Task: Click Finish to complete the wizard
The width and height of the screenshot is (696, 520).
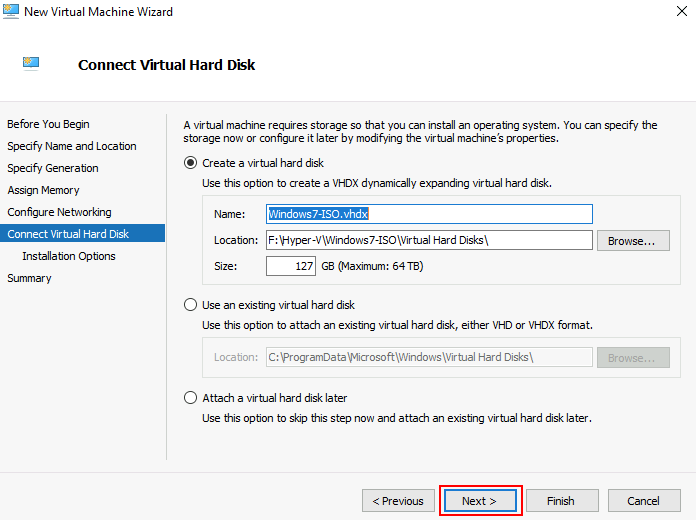Action: coord(561,501)
